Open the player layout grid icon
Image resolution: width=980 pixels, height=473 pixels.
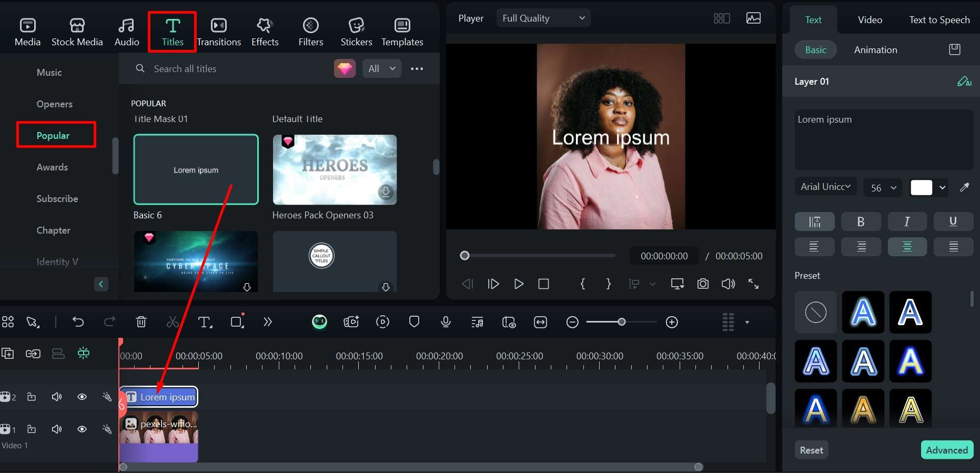point(722,18)
